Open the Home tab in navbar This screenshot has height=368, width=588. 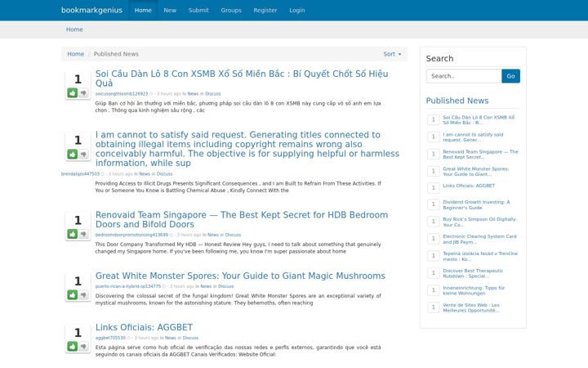tap(143, 10)
